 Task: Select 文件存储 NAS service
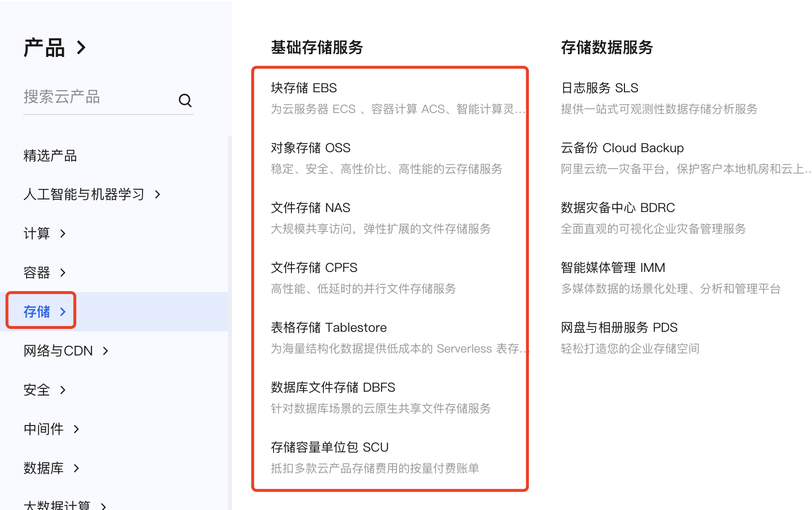(310, 208)
